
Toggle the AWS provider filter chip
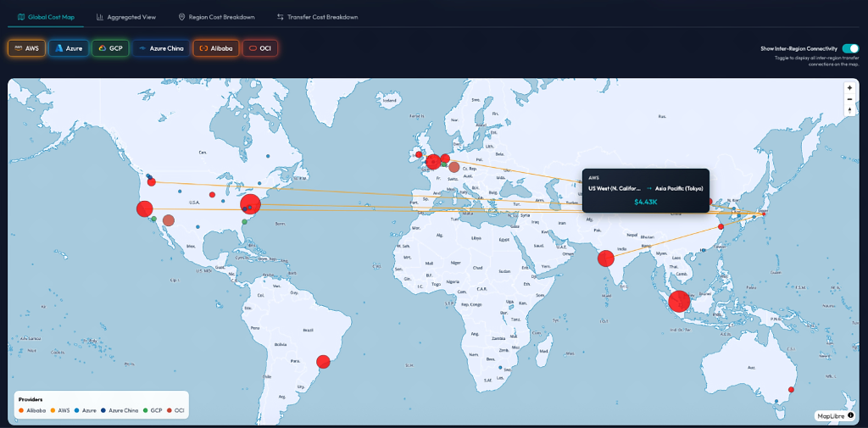(x=26, y=48)
